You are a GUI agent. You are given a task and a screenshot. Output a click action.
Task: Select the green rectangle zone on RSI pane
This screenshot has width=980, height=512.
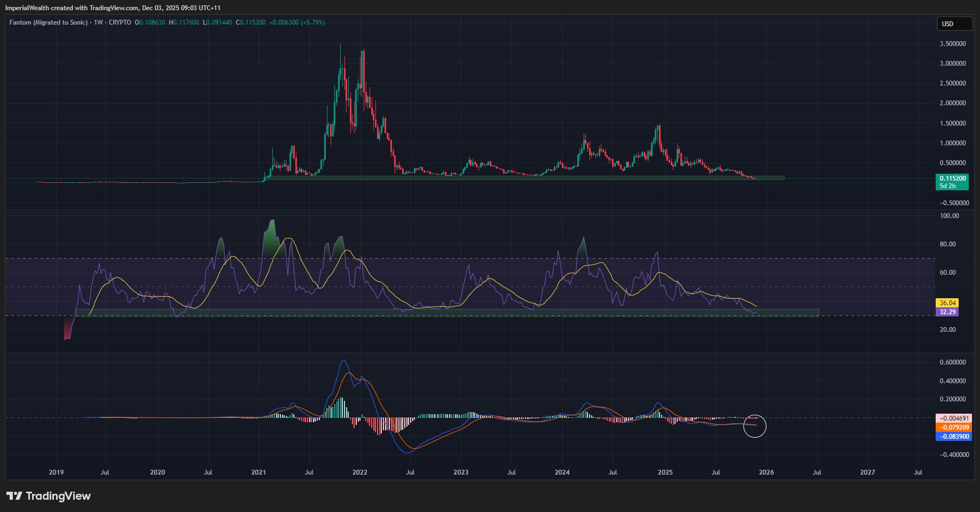click(449, 313)
